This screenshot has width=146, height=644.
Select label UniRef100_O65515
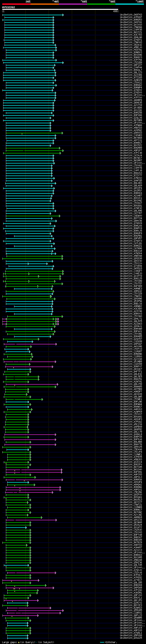point(131,268)
